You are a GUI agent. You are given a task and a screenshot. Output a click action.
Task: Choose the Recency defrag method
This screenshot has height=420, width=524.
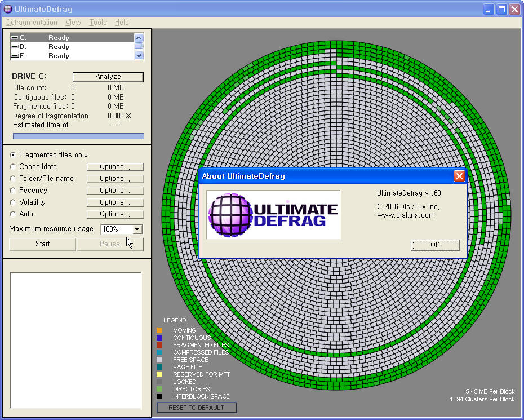(x=13, y=191)
